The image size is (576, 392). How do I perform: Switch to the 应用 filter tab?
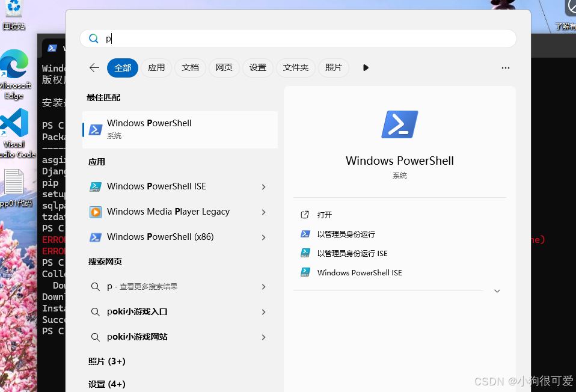pos(156,67)
